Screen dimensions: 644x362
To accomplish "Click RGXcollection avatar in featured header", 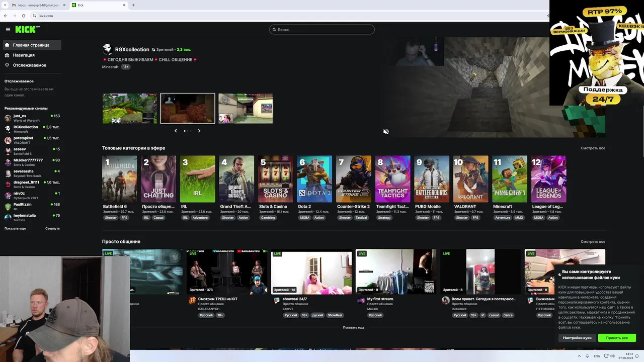I will (107, 49).
